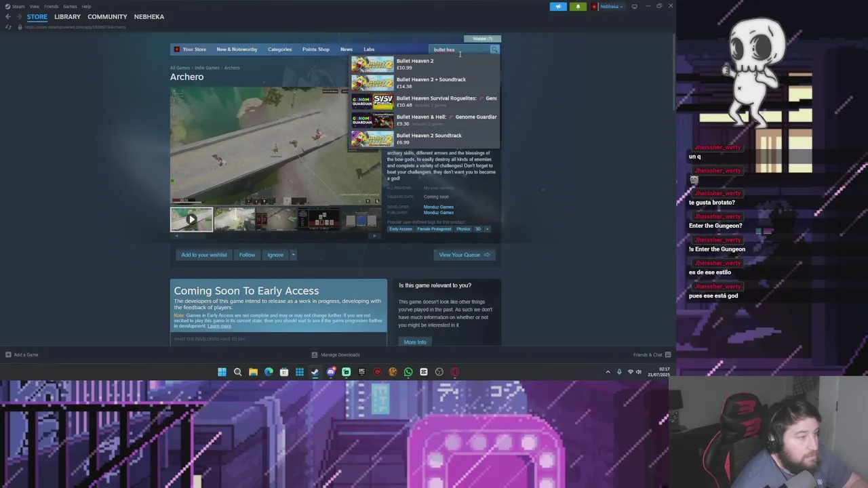This screenshot has height=488, width=868.
Task: Open the Windows Start menu
Action: (x=222, y=371)
